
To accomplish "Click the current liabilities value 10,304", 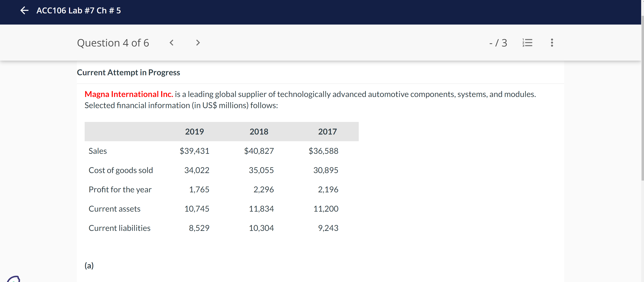I will (x=261, y=228).
